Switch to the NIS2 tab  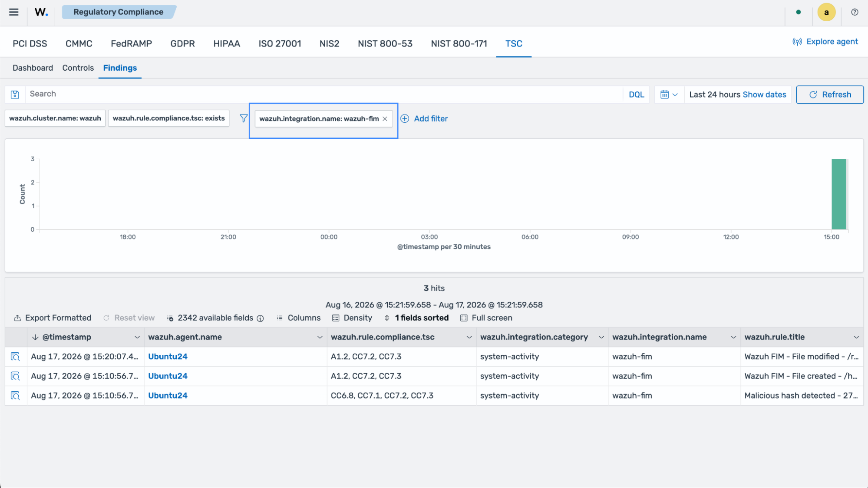coord(330,44)
